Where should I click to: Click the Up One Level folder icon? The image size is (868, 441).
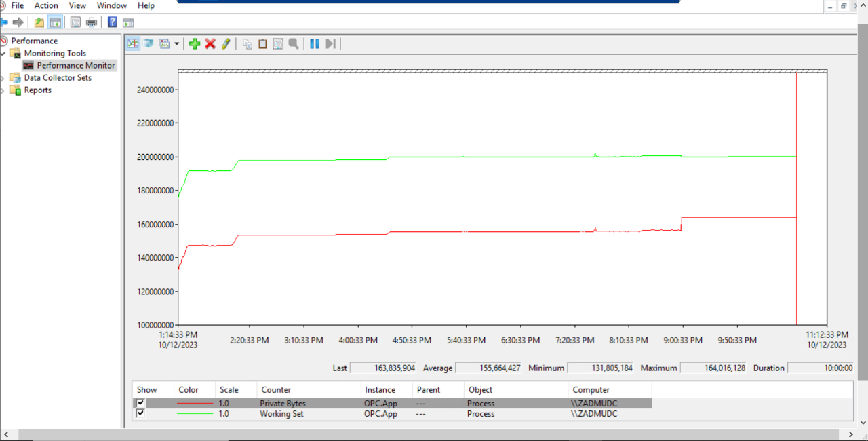39,22
